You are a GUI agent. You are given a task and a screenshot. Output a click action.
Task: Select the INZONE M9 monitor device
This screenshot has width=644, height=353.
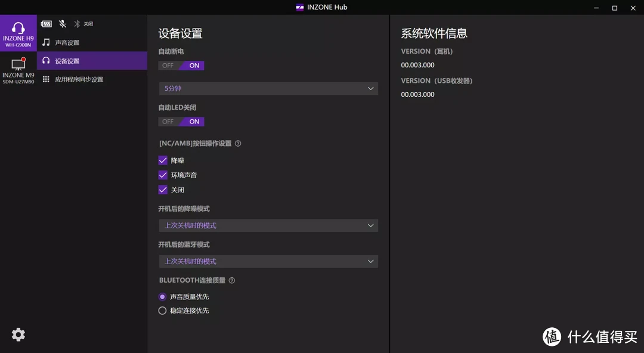(x=18, y=70)
